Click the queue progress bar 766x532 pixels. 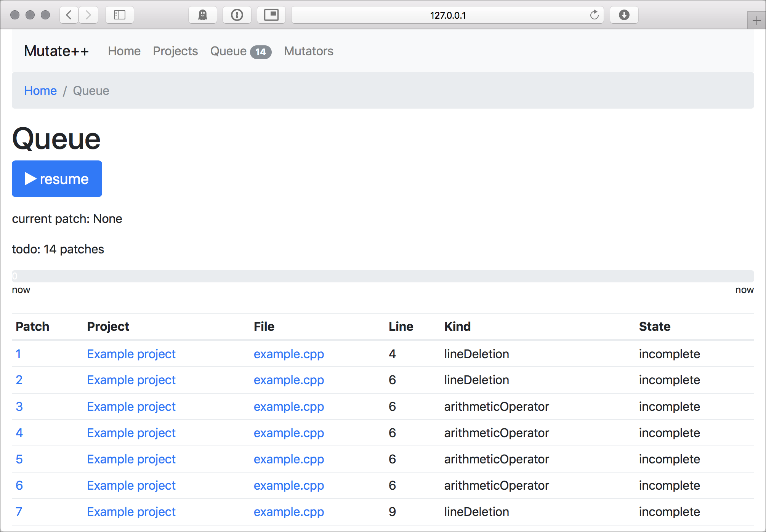(x=383, y=276)
